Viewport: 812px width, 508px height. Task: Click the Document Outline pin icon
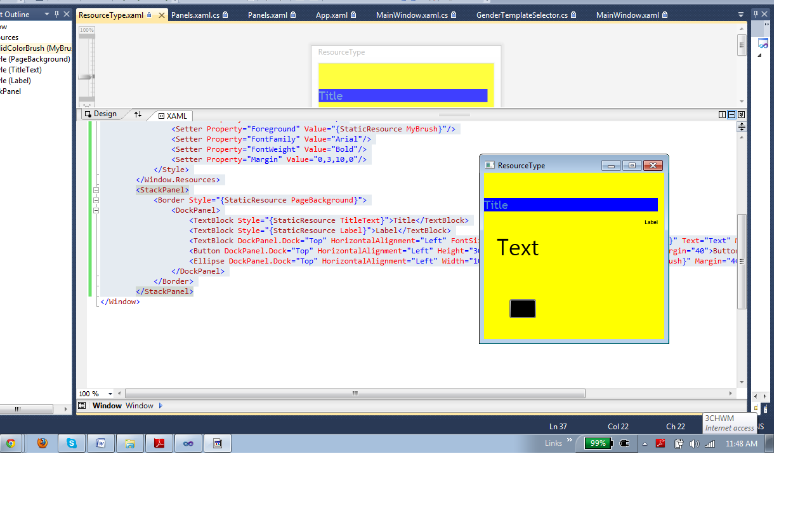tap(57, 13)
